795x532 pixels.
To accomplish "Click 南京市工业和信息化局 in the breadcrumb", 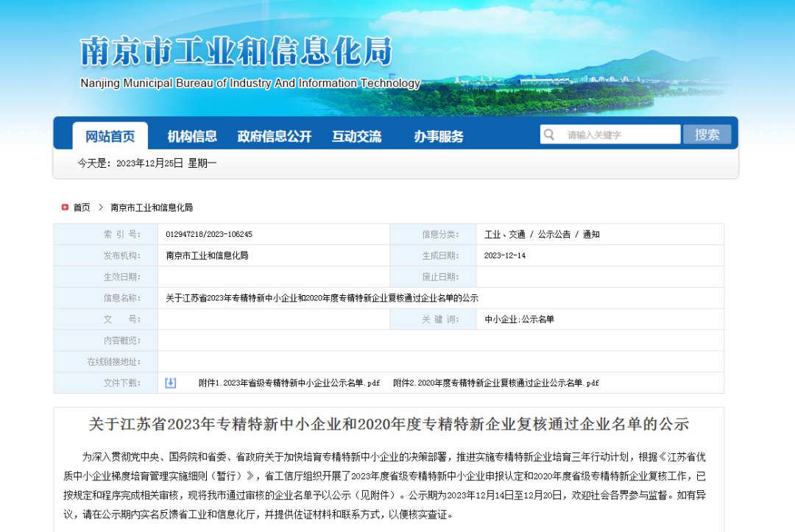I will pos(152,208).
